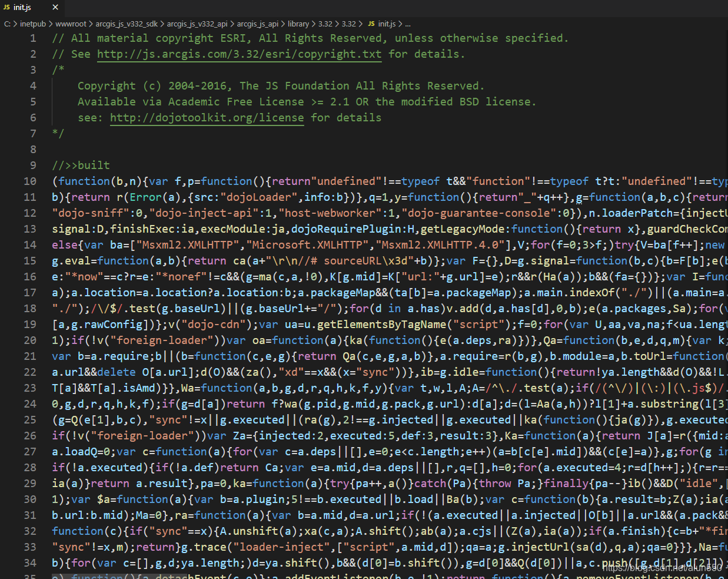Screen dimensions: 728x579
Task: Click line number 1 in gutter
Action: coord(33,38)
